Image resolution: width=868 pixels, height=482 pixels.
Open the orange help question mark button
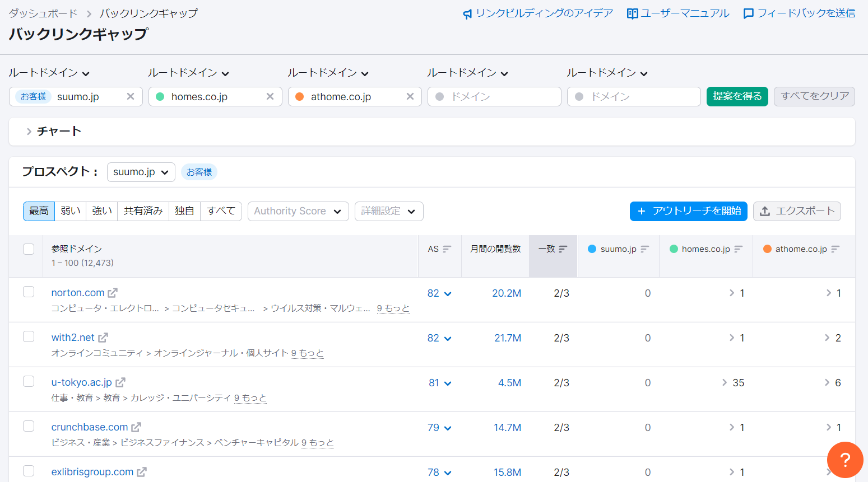pyautogui.click(x=845, y=460)
